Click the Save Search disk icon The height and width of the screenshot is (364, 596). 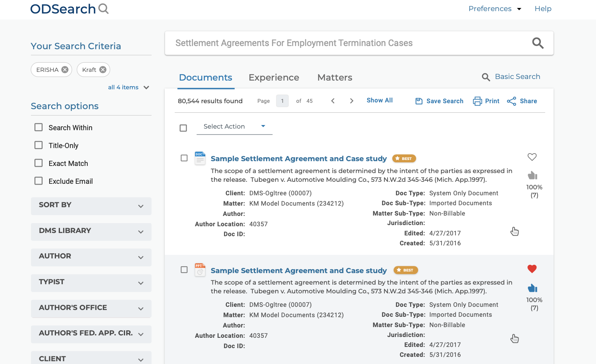[419, 101]
